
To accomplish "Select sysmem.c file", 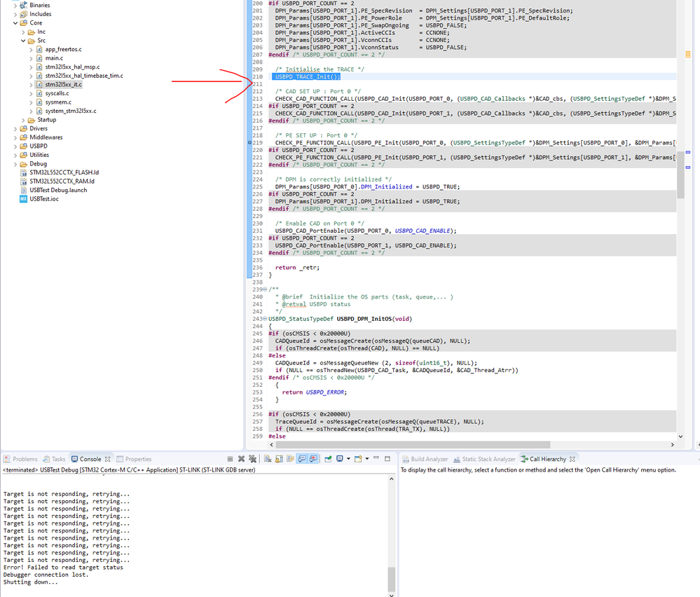I will pos(58,102).
